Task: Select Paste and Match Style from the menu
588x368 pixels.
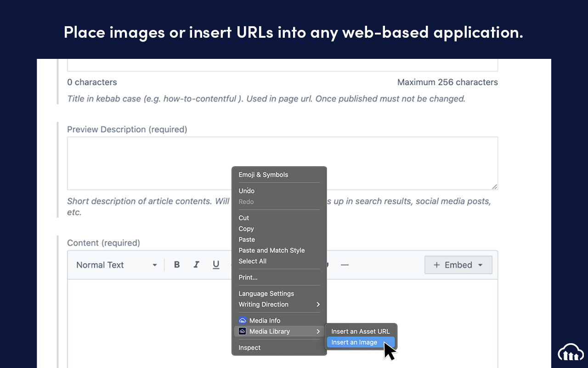Action: click(x=271, y=250)
